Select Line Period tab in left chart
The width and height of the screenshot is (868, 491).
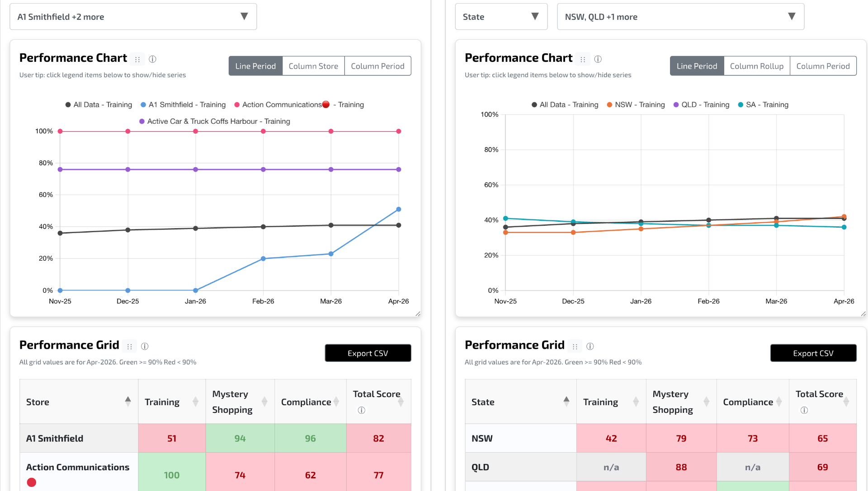click(255, 66)
